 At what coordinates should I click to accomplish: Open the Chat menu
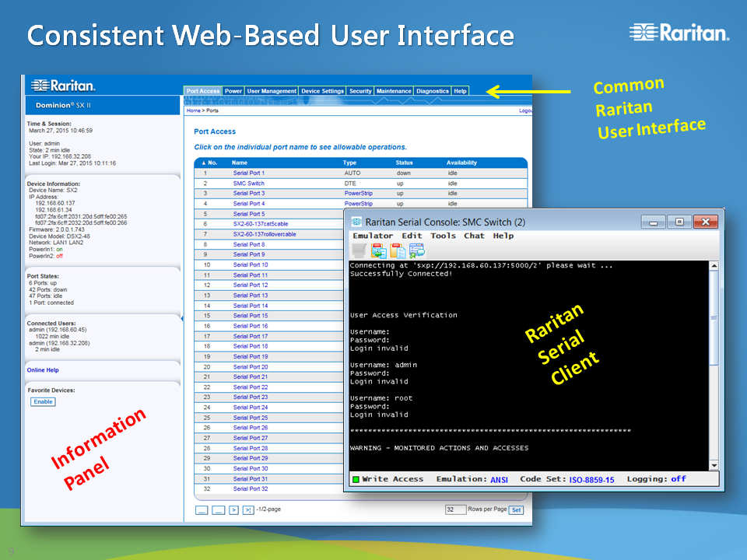pyautogui.click(x=474, y=236)
